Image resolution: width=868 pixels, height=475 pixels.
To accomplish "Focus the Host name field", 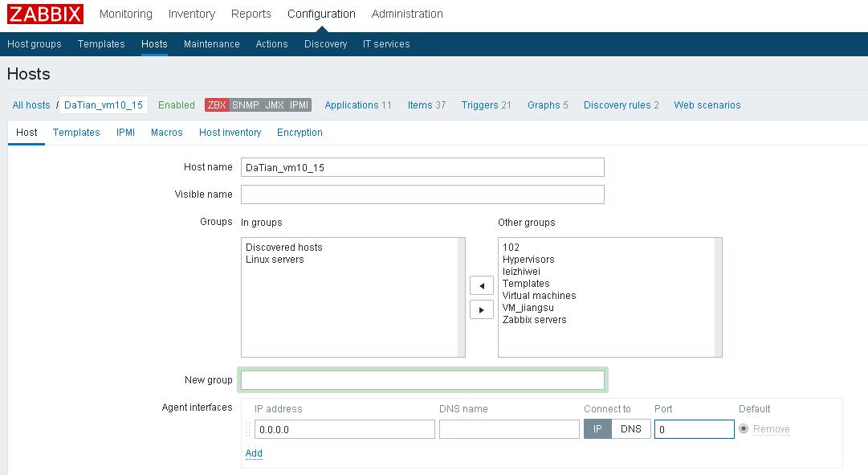I will (x=422, y=167).
